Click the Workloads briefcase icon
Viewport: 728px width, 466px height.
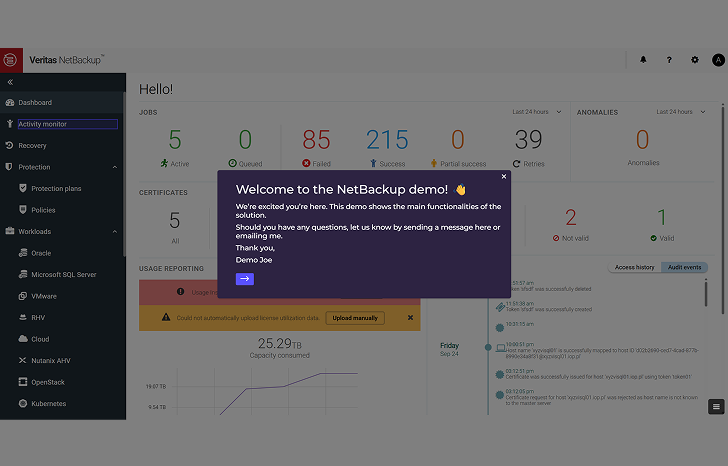9,231
